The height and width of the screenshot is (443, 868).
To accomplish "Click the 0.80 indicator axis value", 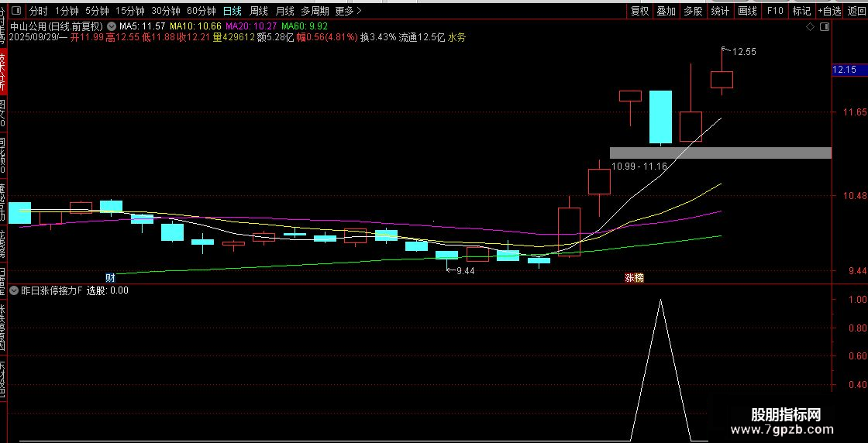I will pyautogui.click(x=857, y=328).
